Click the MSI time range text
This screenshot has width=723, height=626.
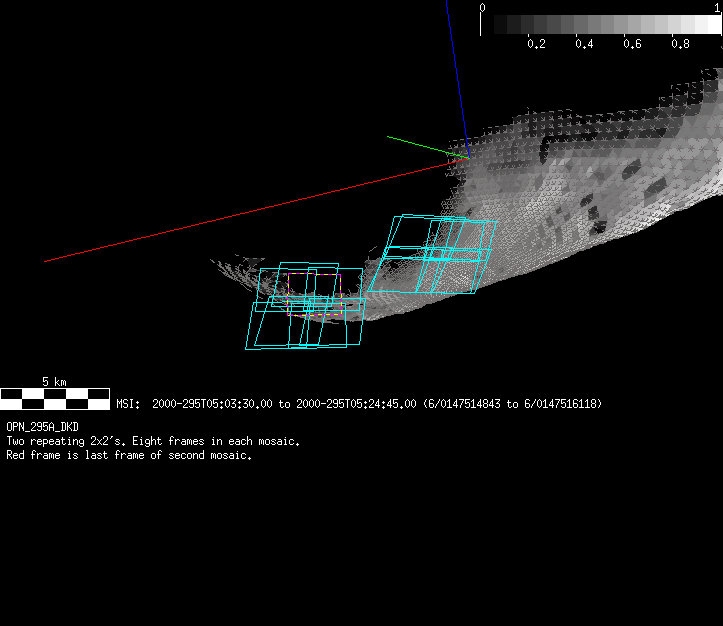360,404
